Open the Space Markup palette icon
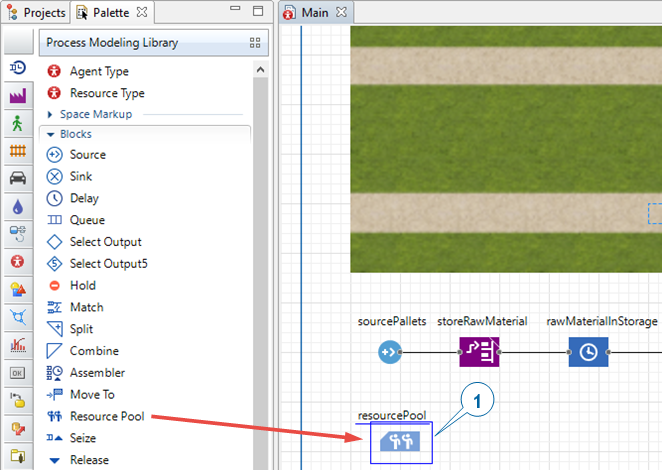Screen dimensions: 662x470 click(18, 317)
